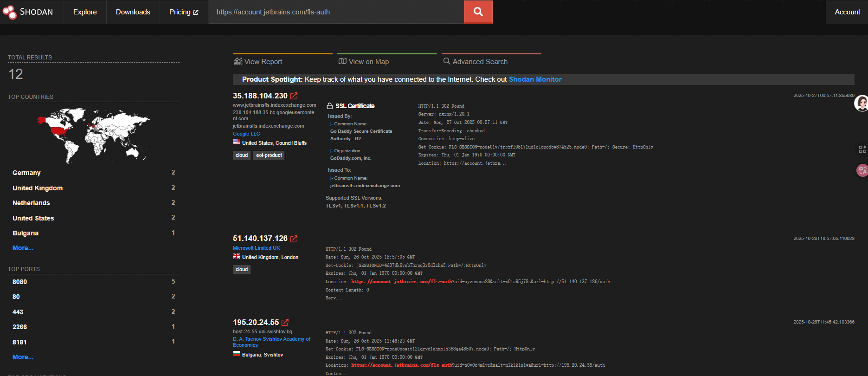This screenshot has width=868, height=376.
Task: Open external link icon beside 35.188.104.230
Action: pyautogui.click(x=294, y=96)
